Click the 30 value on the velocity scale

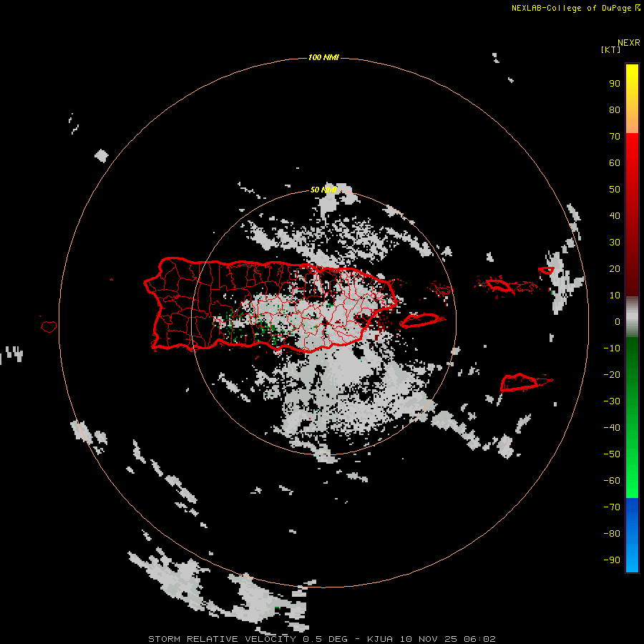[615, 243]
